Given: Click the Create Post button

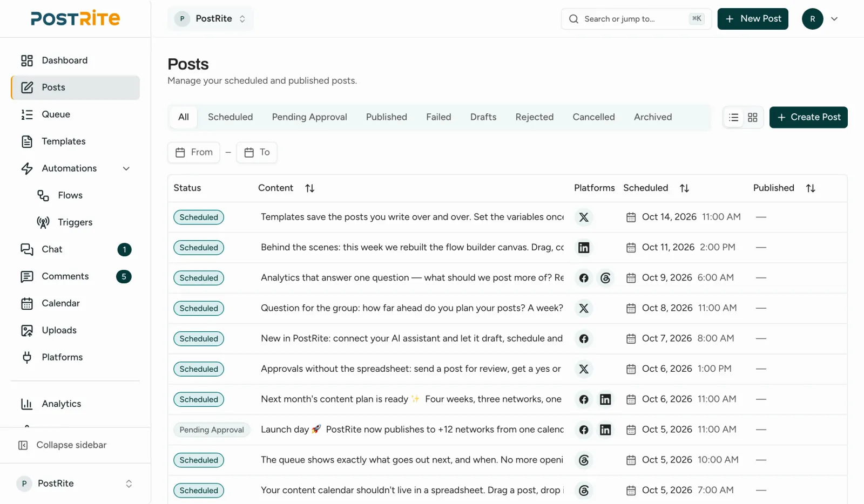Looking at the screenshot, I should [808, 118].
